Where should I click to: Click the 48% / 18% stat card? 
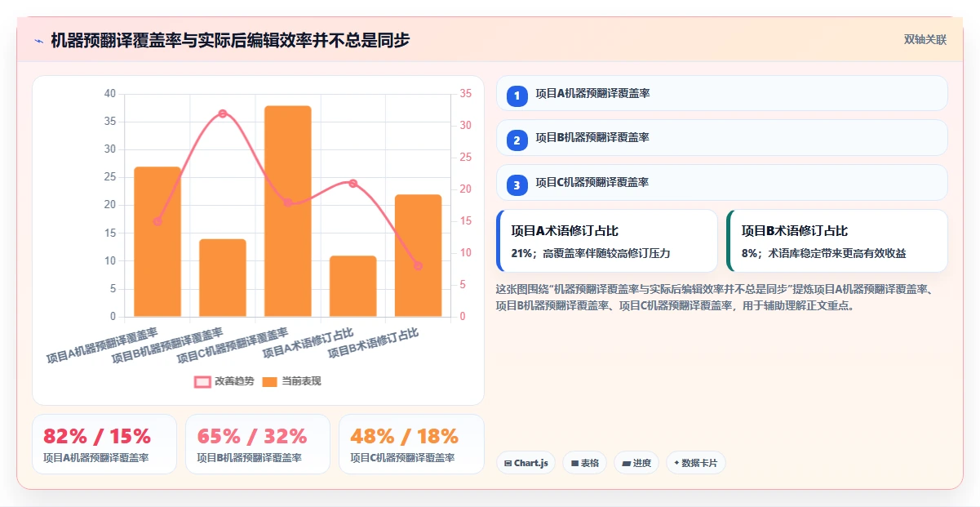pos(411,444)
